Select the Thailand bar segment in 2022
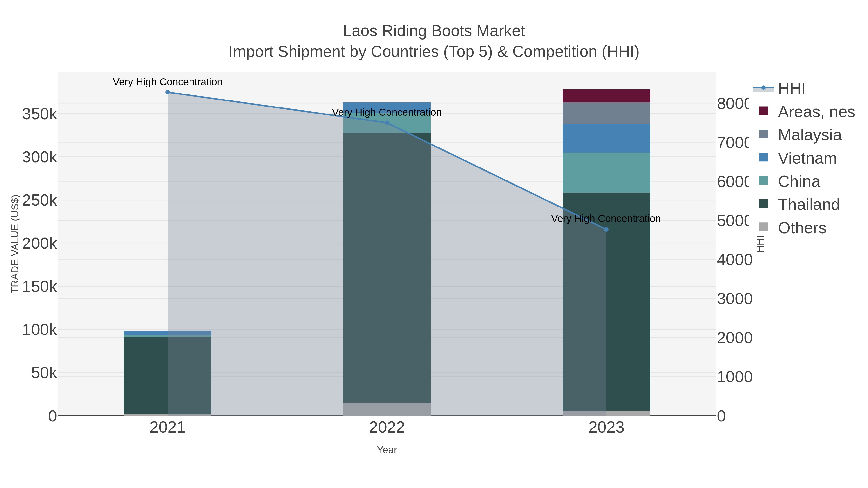The width and height of the screenshot is (868, 488). (x=387, y=268)
